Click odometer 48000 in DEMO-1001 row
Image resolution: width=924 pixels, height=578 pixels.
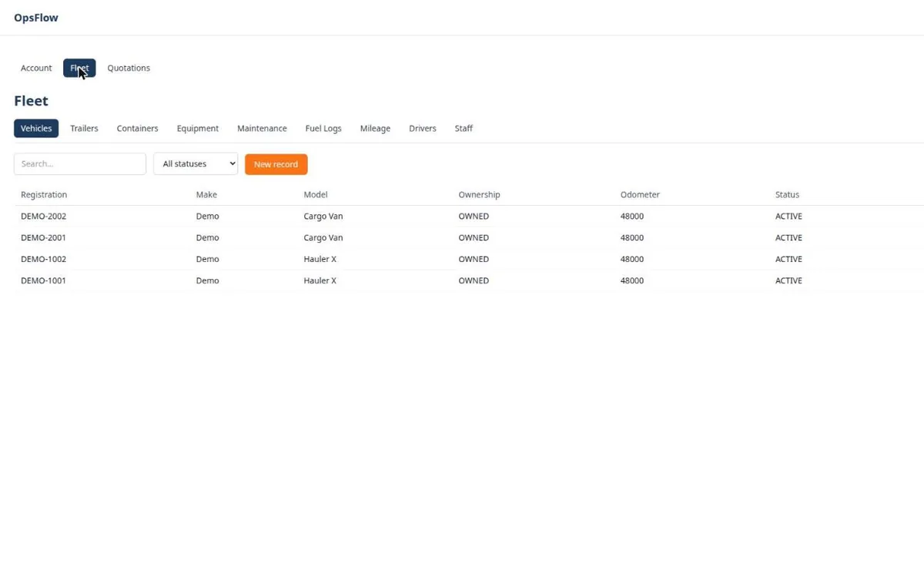[632, 281]
